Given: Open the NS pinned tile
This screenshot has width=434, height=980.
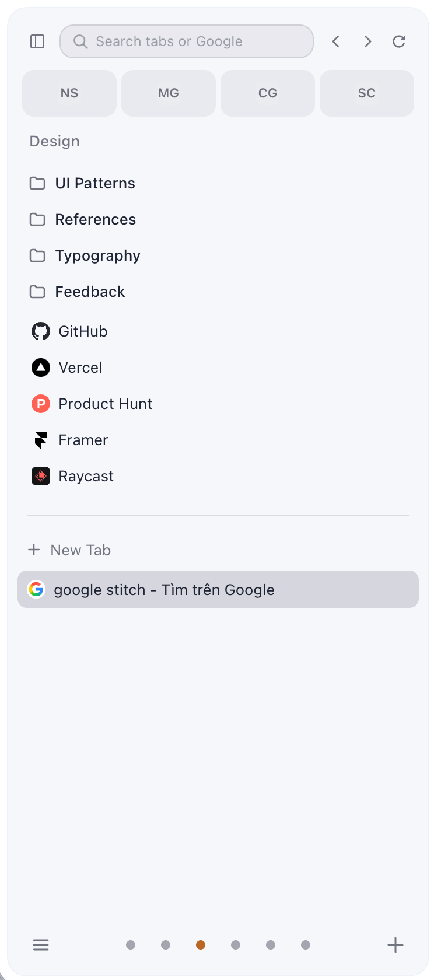Looking at the screenshot, I should 69,93.
